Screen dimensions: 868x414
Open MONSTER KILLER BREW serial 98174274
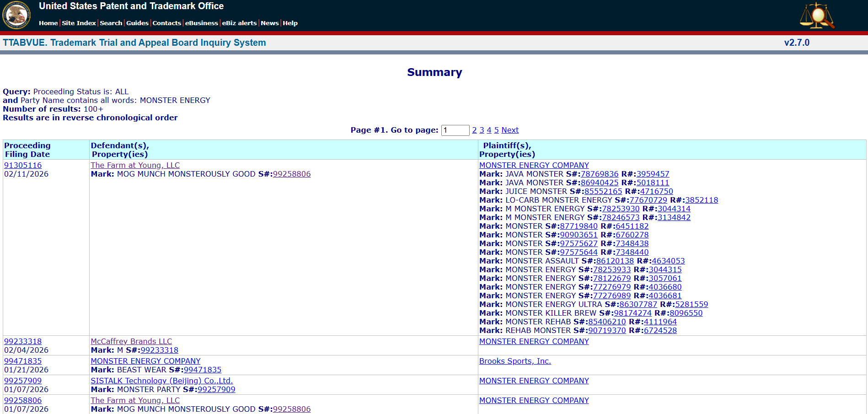click(x=633, y=313)
